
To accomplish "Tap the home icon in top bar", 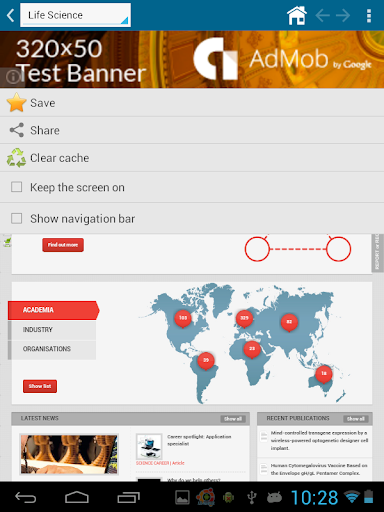I will (297, 16).
